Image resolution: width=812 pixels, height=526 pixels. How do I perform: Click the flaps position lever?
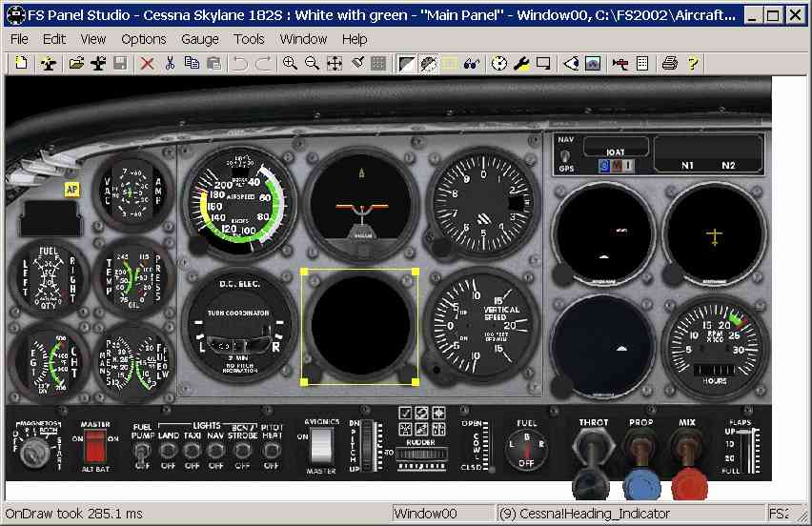coord(746,451)
